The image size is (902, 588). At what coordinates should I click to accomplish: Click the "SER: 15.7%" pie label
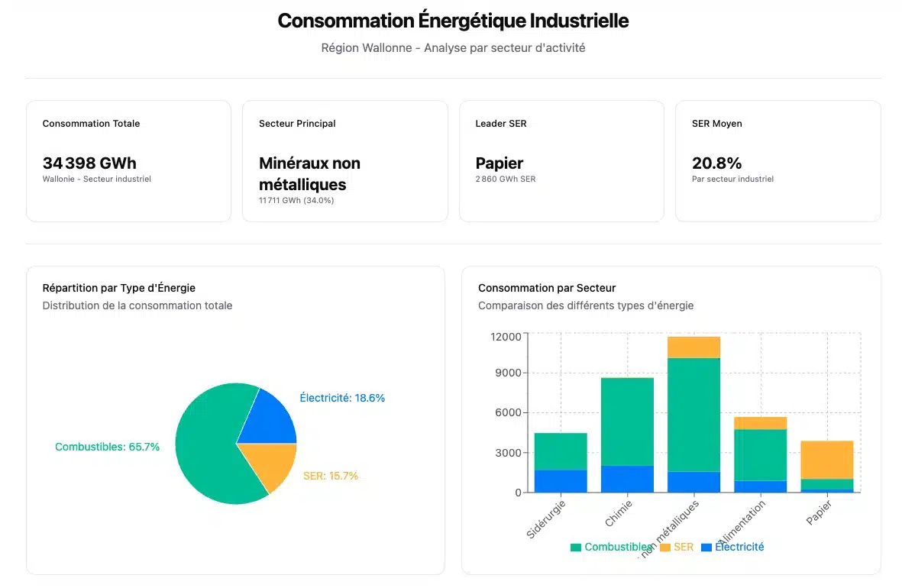(331, 476)
